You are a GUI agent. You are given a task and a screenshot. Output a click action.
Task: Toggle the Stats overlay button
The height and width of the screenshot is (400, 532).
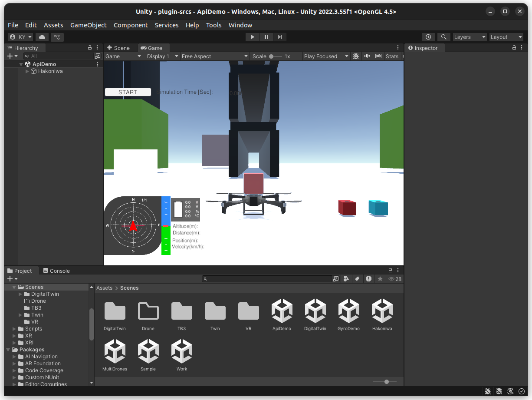click(x=392, y=56)
